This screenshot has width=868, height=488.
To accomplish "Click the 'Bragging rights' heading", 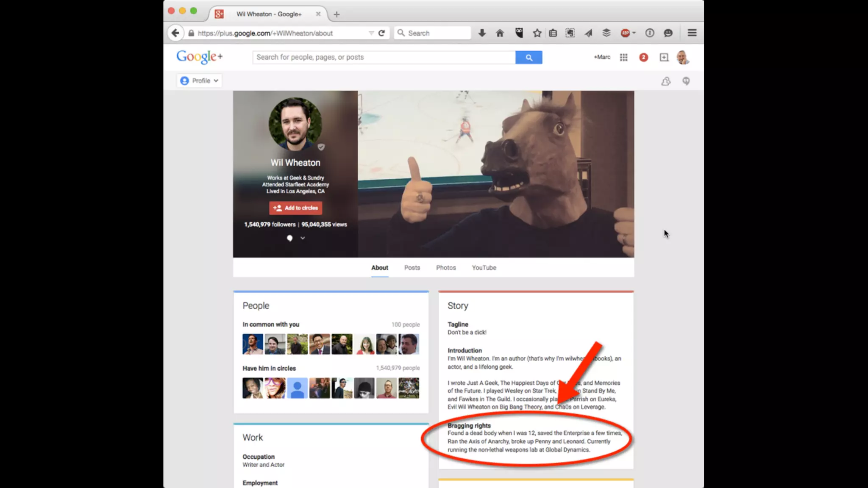I will click(469, 426).
